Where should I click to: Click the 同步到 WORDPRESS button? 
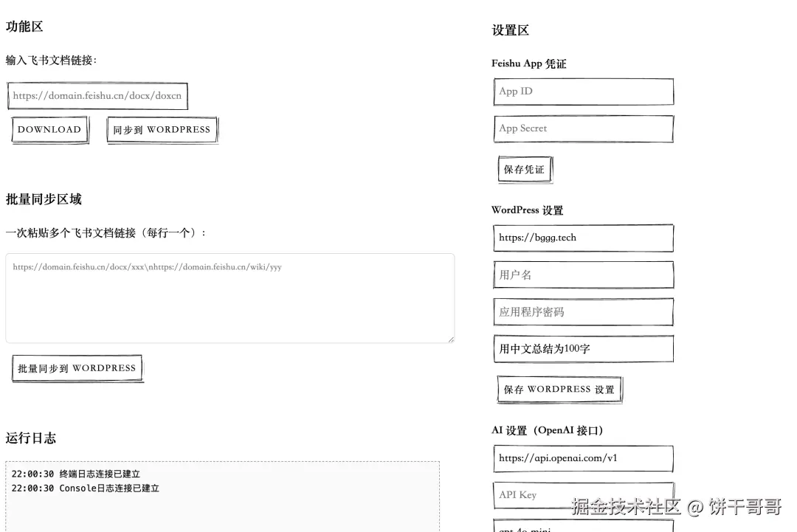pyautogui.click(x=162, y=130)
